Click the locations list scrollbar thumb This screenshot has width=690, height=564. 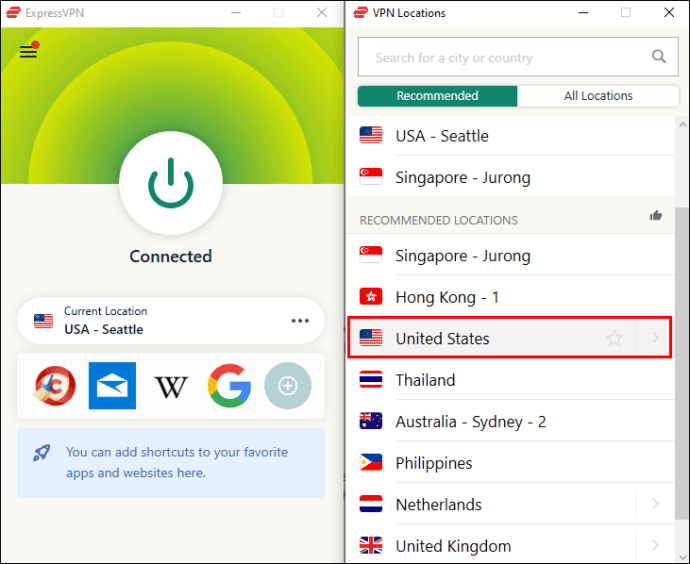682,363
